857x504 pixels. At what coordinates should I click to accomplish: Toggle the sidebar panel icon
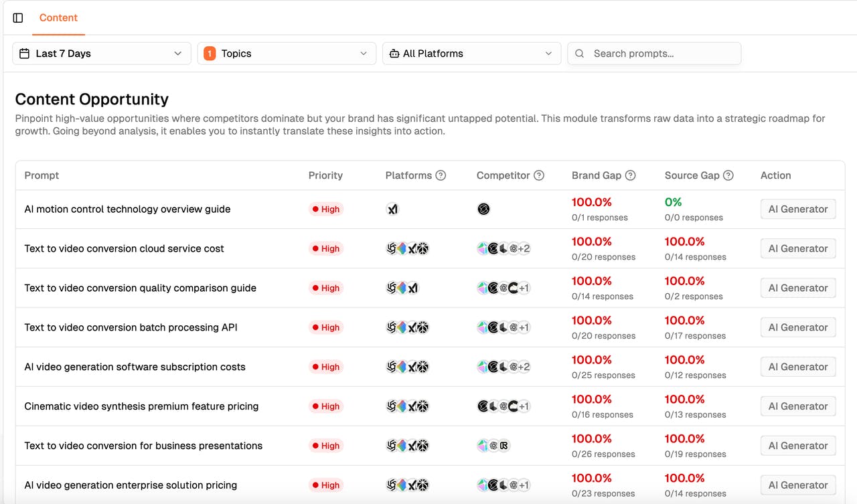(x=18, y=18)
